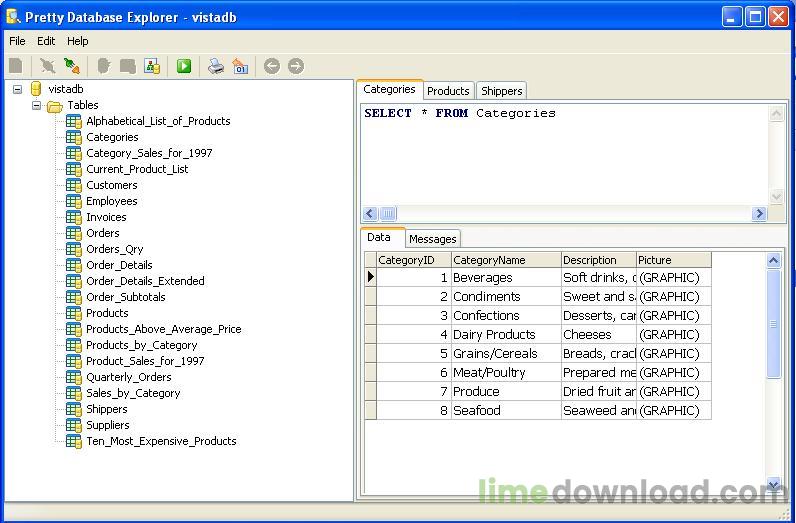The height and width of the screenshot is (523, 796).
Task: Open the Help menu
Action: coord(78,41)
